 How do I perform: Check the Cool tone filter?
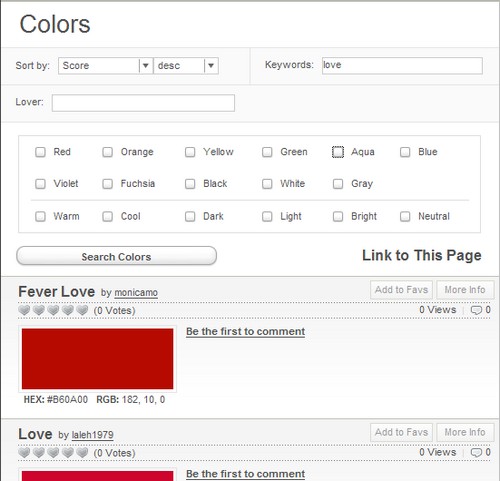(x=107, y=216)
